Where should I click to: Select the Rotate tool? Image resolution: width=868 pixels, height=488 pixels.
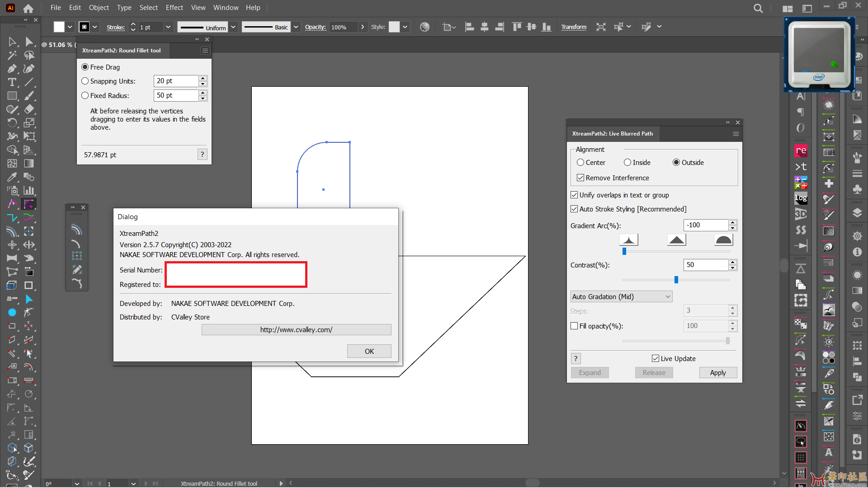tap(12, 123)
